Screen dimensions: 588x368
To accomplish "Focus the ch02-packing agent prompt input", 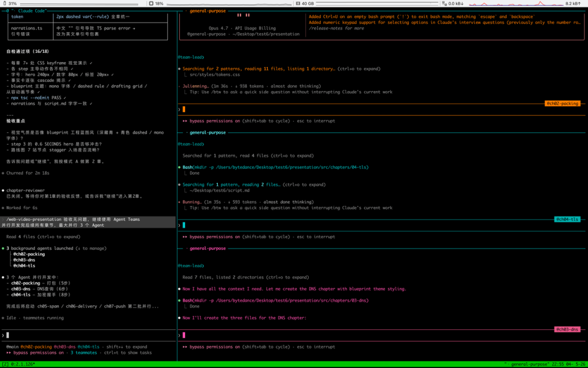I will (x=381, y=109).
